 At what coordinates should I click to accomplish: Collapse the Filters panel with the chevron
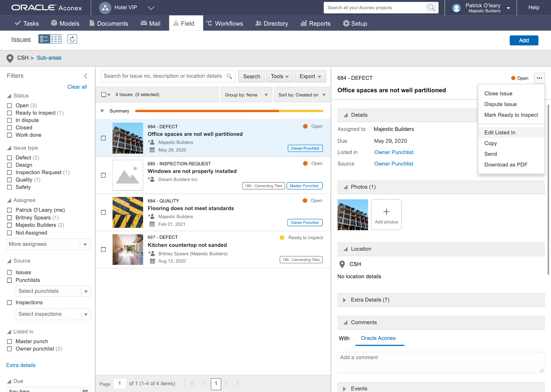tap(86, 76)
